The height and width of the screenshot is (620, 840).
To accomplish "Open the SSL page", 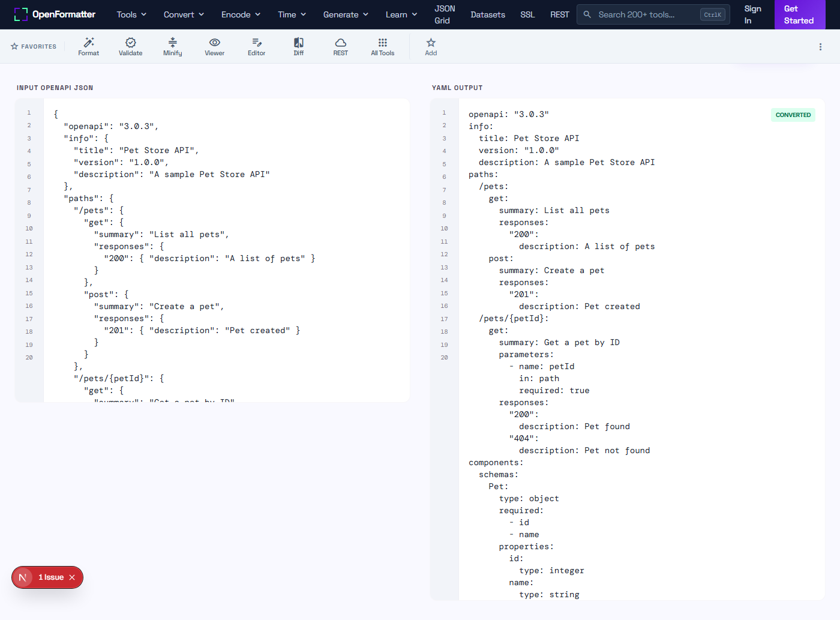I will point(527,14).
